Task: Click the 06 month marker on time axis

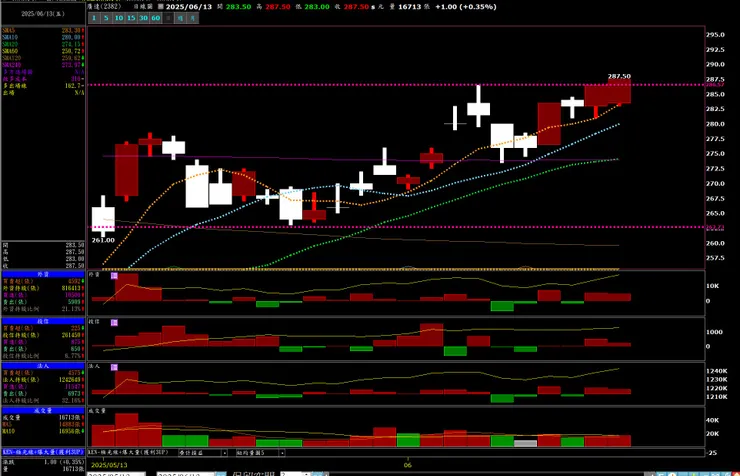Action: tap(408, 465)
